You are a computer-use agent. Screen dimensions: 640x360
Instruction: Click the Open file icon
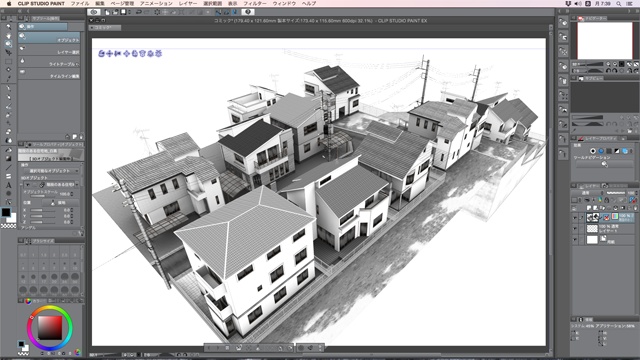tap(115, 12)
